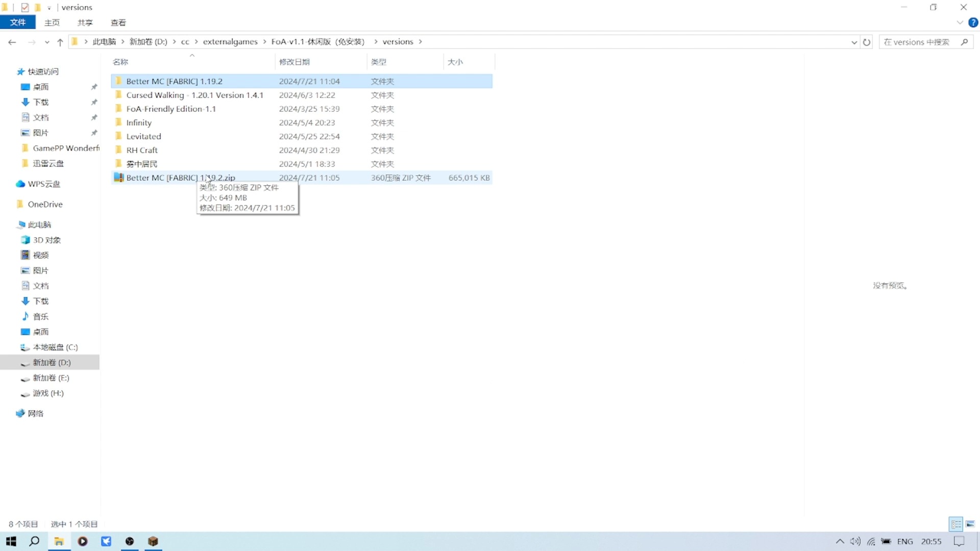Screen dimensions: 980x551
Task: Click the Back navigation arrow
Action: tap(12, 42)
